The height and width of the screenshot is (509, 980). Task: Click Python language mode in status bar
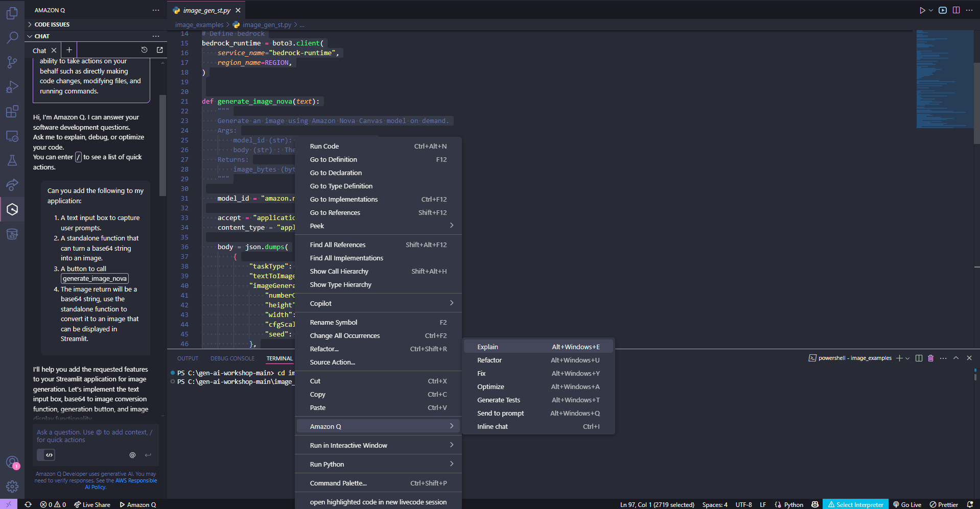794,504
